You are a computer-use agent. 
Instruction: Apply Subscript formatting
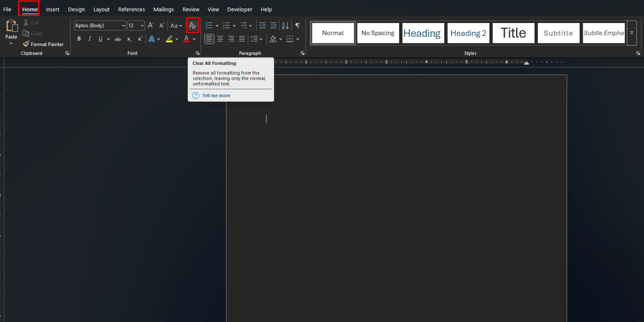pyautogui.click(x=129, y=39)
